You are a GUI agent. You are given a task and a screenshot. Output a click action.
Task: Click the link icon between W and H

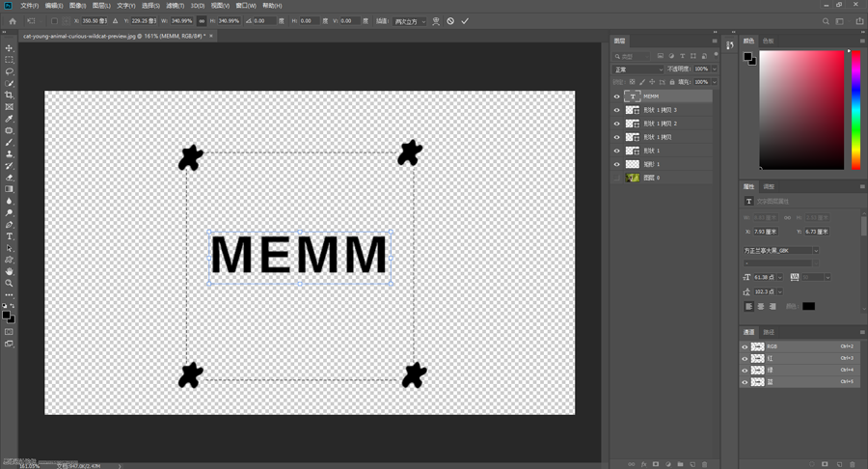(202, 20)
